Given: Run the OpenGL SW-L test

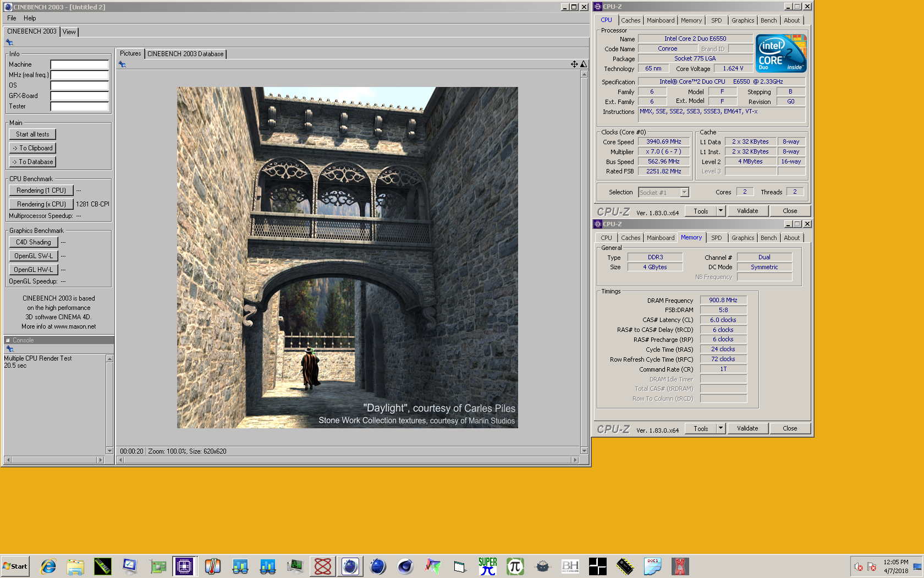Looking at the screenshot, I should (34, 256).
